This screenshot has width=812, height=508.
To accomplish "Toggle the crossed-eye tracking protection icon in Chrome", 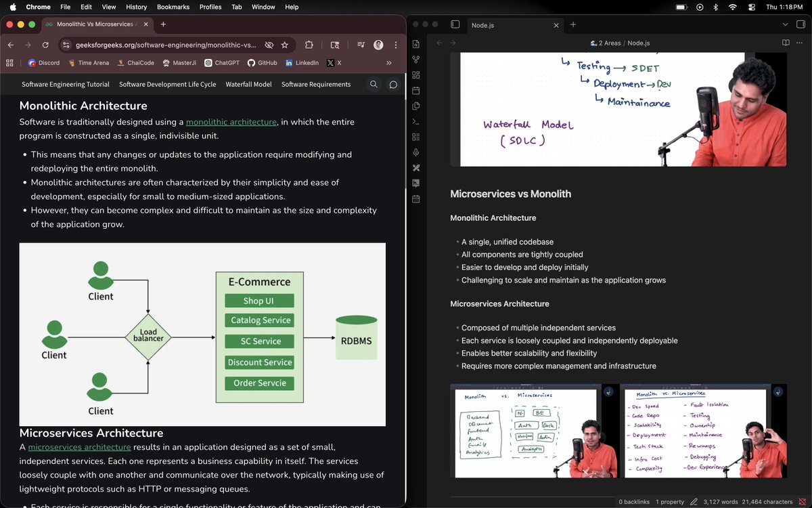I will (269, 45).
